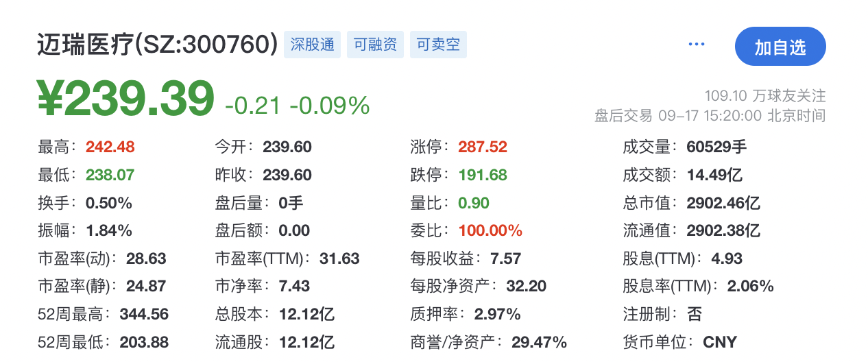Click the 可卖空 tag
The image size is (868, 362).
pyautogui.click(x=438, y=45)
